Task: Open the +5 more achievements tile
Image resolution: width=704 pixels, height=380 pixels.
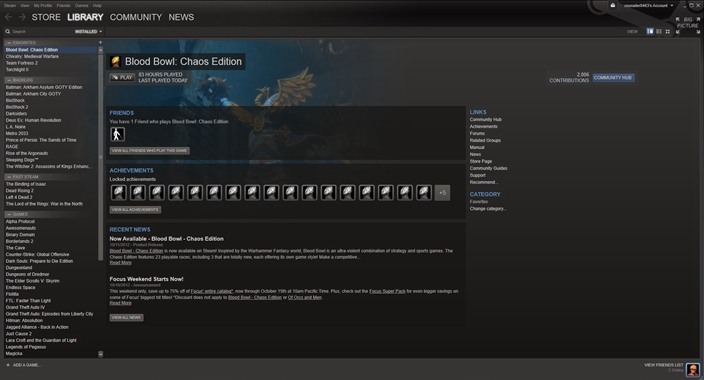Action: pos(442,193)
